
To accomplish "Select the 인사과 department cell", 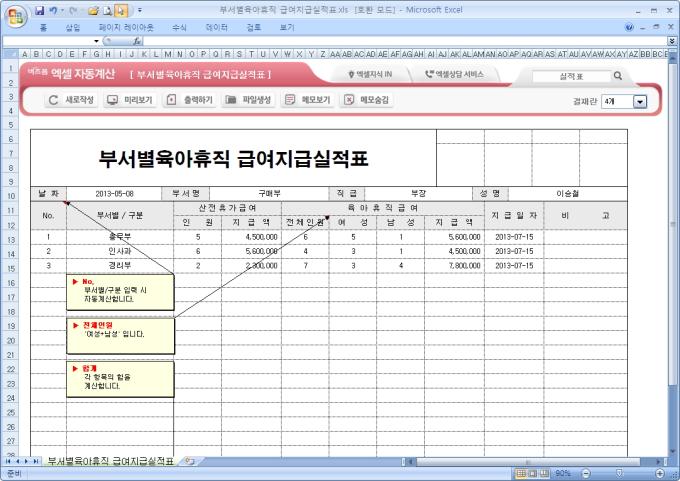I will 120,251.
